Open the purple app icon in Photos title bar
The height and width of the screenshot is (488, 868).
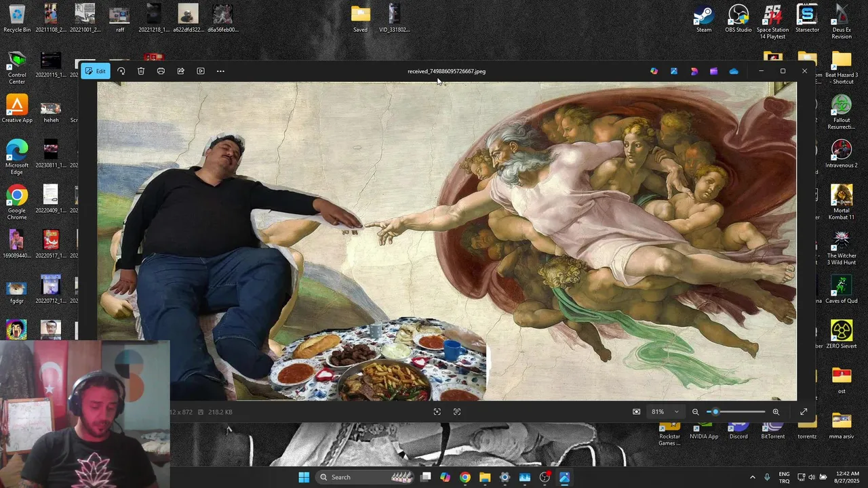pos(713,71)
